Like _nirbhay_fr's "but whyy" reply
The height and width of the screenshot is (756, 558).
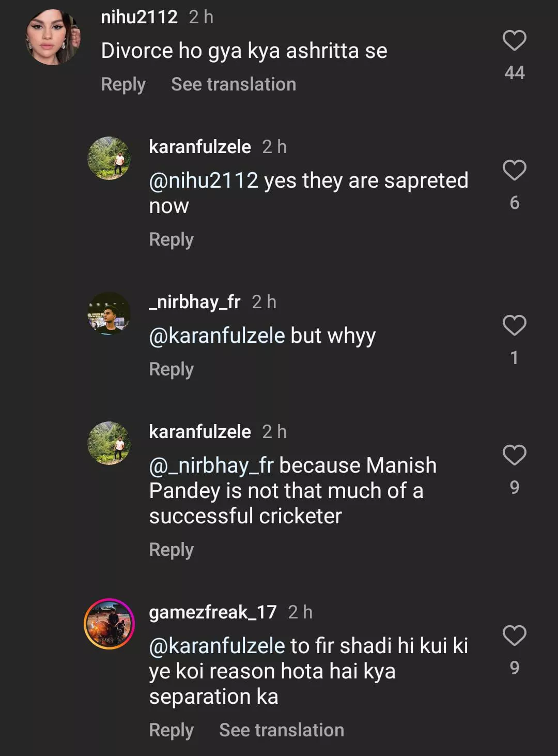coord(514,326)
